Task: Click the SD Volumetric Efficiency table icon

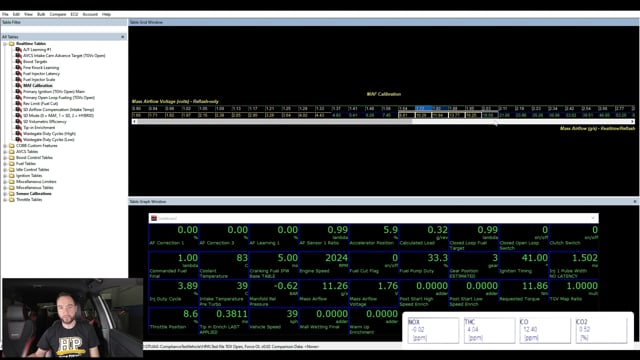Action: [18, 122]
